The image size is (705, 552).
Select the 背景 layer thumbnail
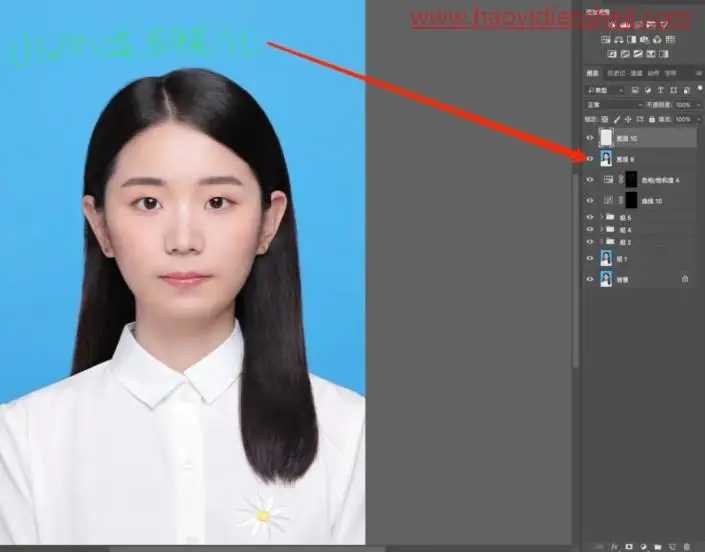click(x=606, y=279)
